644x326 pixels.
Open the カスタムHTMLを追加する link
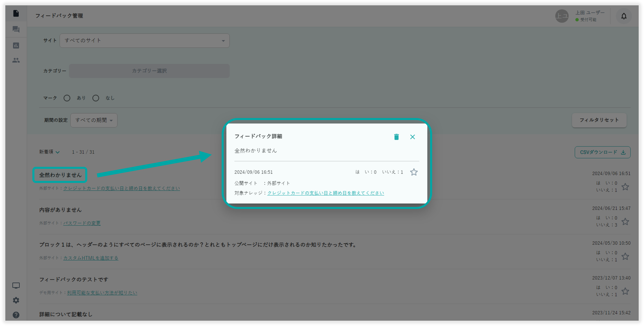[91, 258]
